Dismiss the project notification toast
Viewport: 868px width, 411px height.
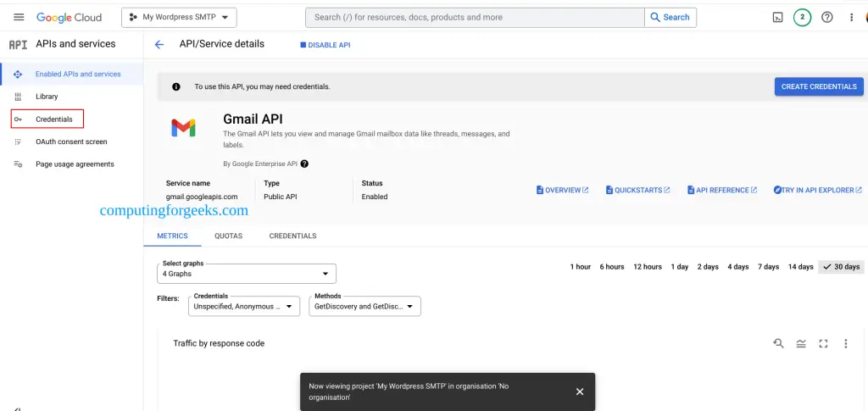(x=580, y=392)
